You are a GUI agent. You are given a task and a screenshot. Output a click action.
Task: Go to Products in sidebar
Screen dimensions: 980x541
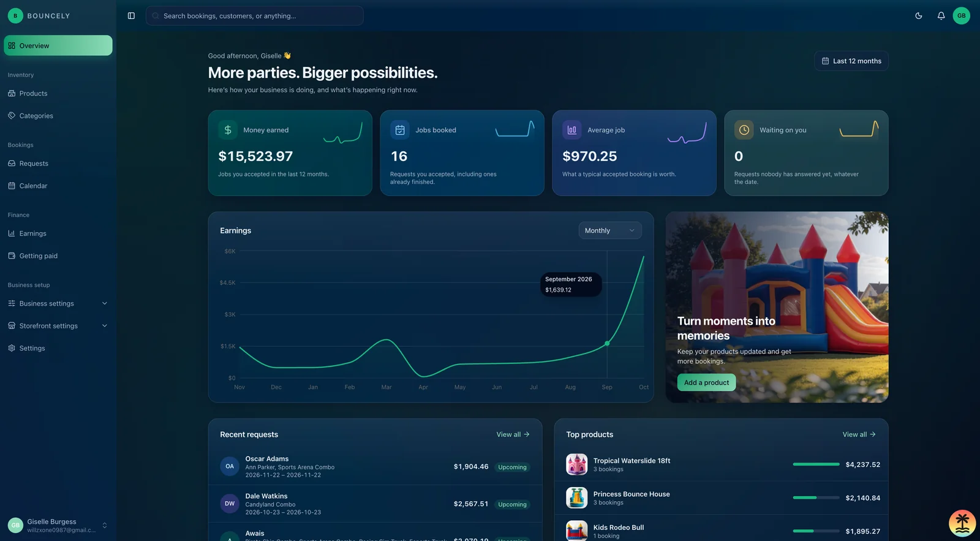pos(58,93)
